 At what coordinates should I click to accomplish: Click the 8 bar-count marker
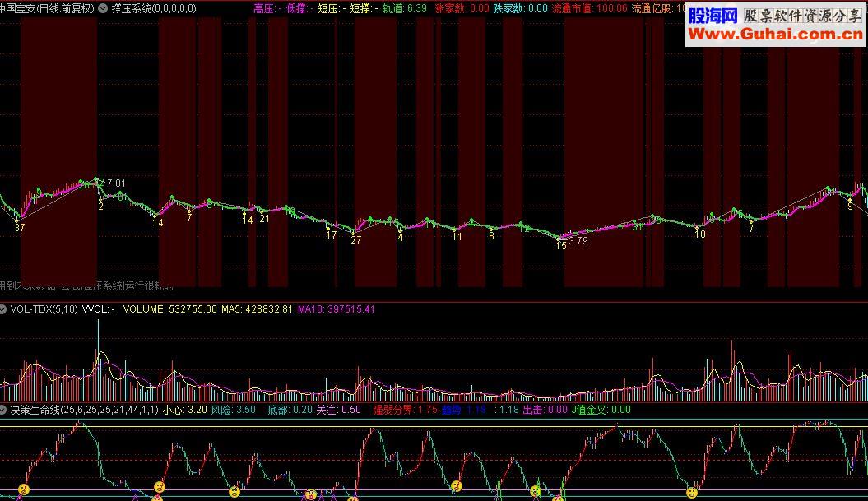[x=491, y=236]
